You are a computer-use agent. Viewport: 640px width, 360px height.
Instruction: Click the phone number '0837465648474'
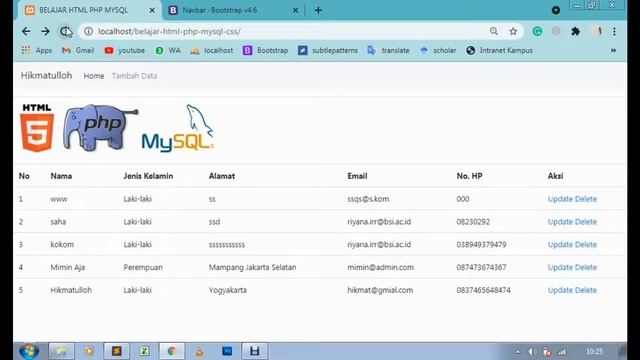click(483, 290)
